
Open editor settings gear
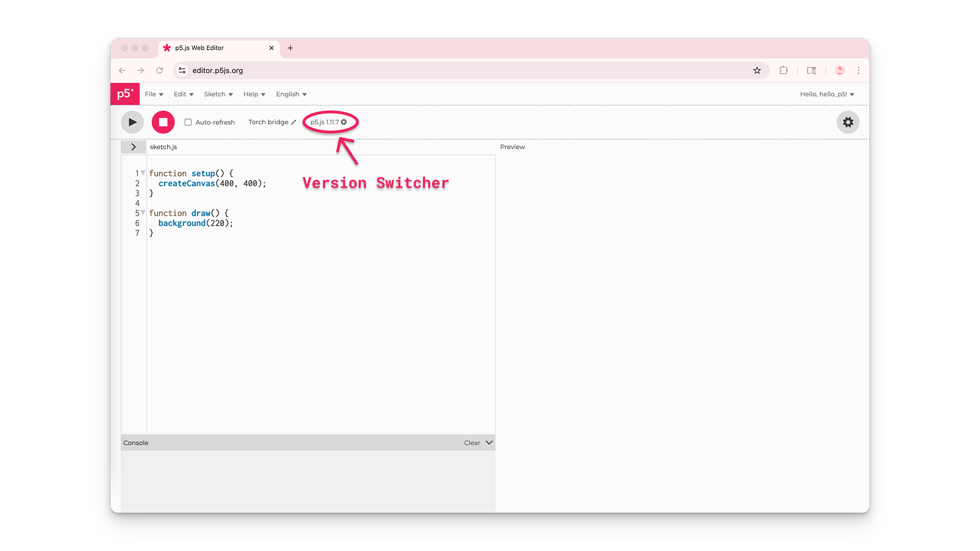(x=848, y=122)
